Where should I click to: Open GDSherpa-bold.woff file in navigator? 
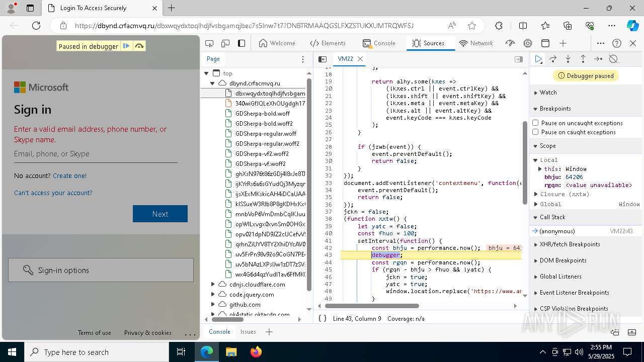pos(263,114)
